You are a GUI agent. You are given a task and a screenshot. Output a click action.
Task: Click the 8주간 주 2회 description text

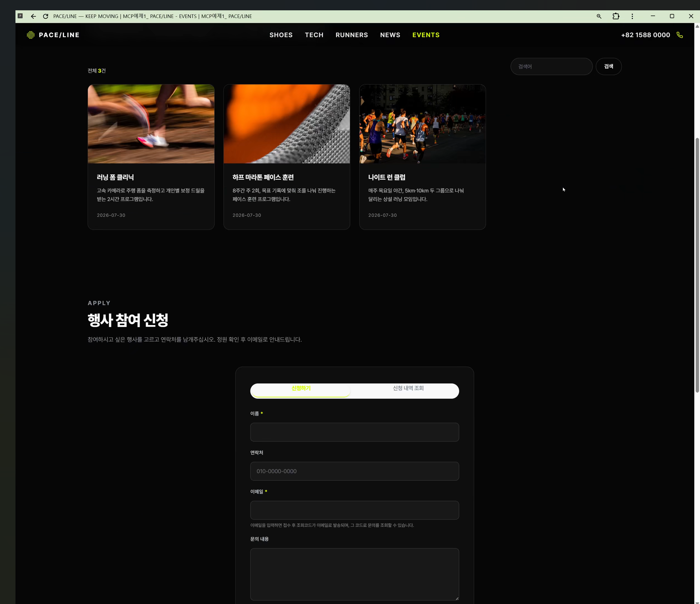pyautogui.click(x=284, y=195)
